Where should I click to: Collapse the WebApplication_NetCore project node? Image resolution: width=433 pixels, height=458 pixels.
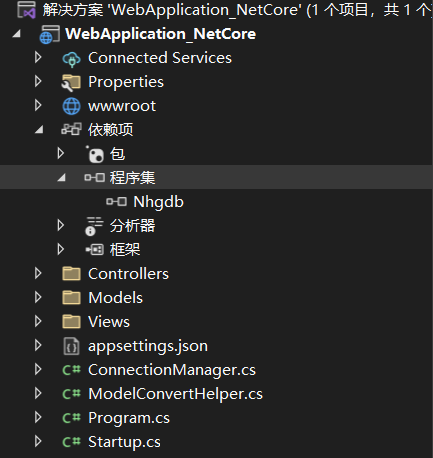click(x=16, y=34)
